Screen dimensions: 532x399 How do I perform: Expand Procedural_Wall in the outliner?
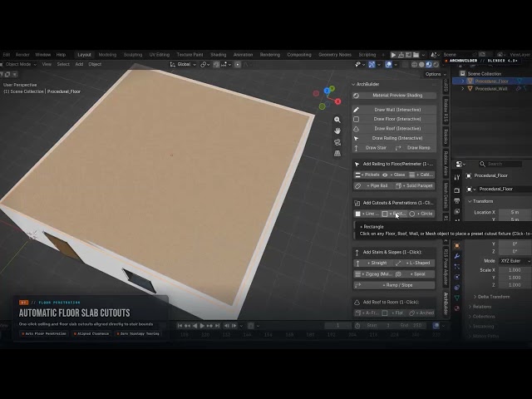[463, 89]
